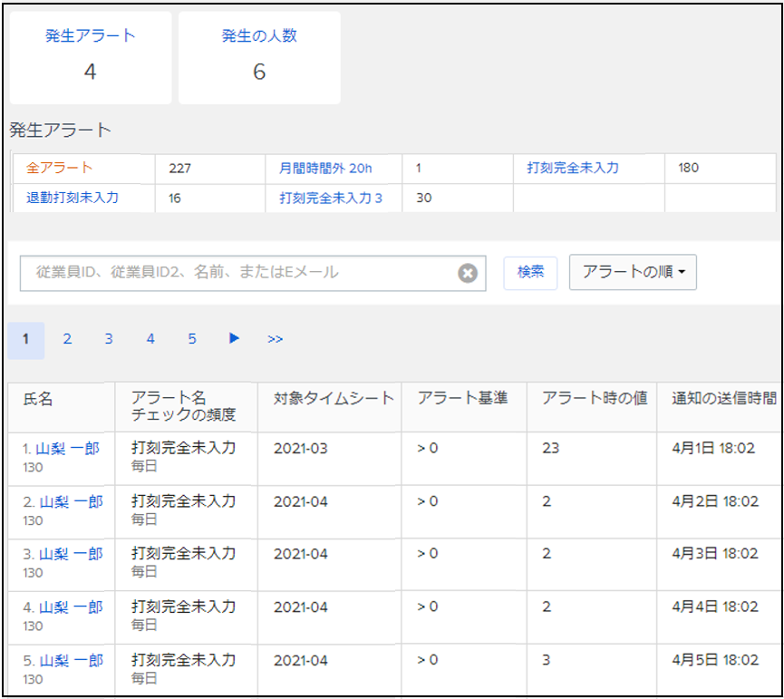Open 山梨 一郎 link in row 5
Viewport: 784px width, 699px height.
(x=71, y=661)
